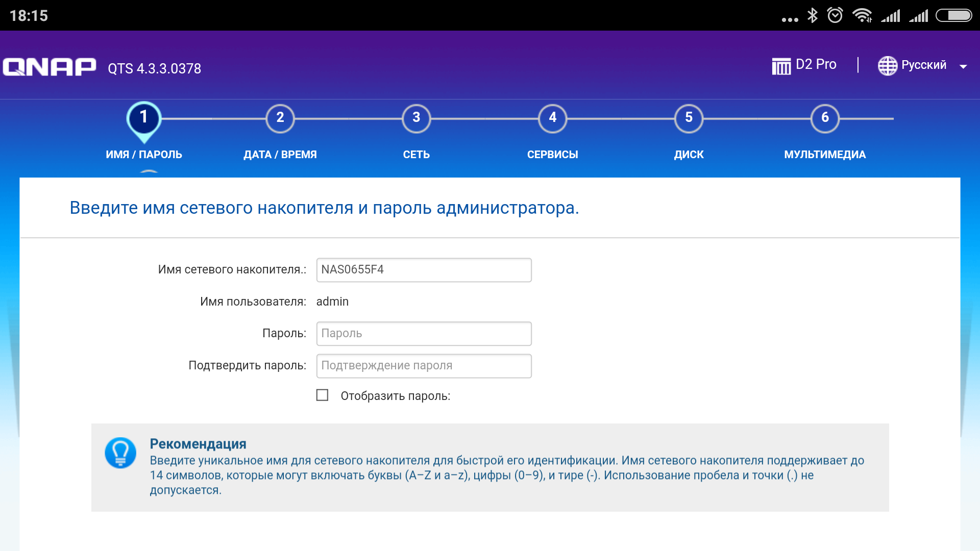Enable the show password checkbox
Screen dimensions: 980x551
(322, 395)
